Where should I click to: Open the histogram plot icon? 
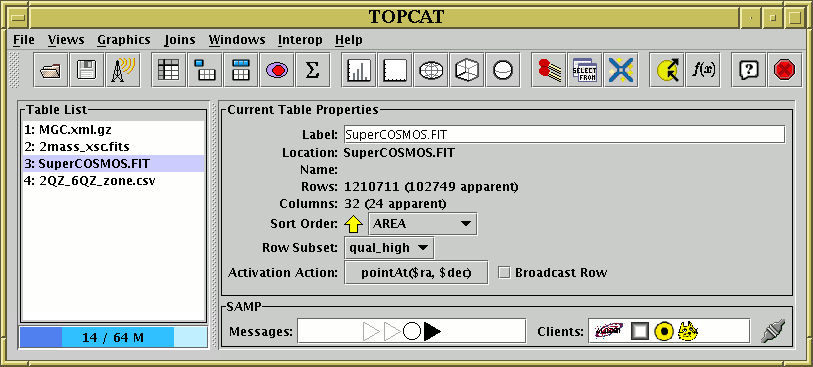click(x=358, y=70)
